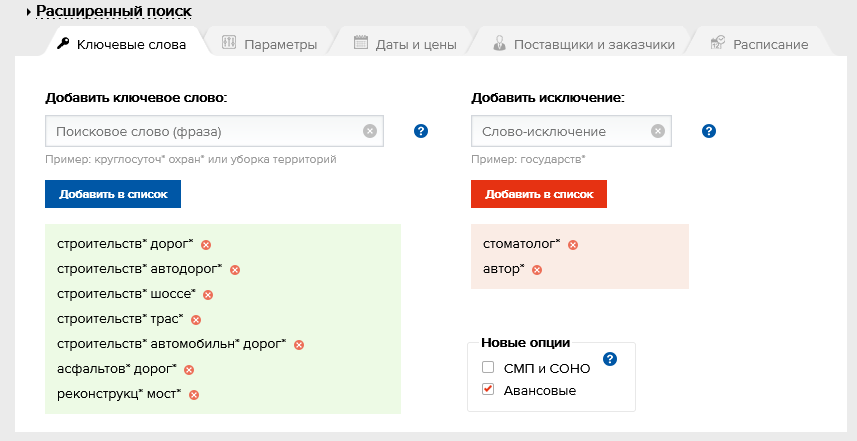Delete the 'асфальтов* дорог*' keyword

(x=188, y=370)
